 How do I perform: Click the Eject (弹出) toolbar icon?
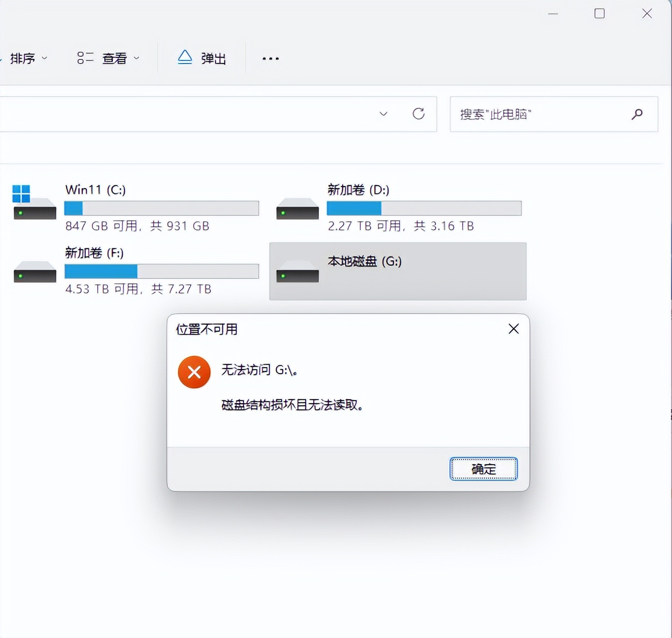185,58
